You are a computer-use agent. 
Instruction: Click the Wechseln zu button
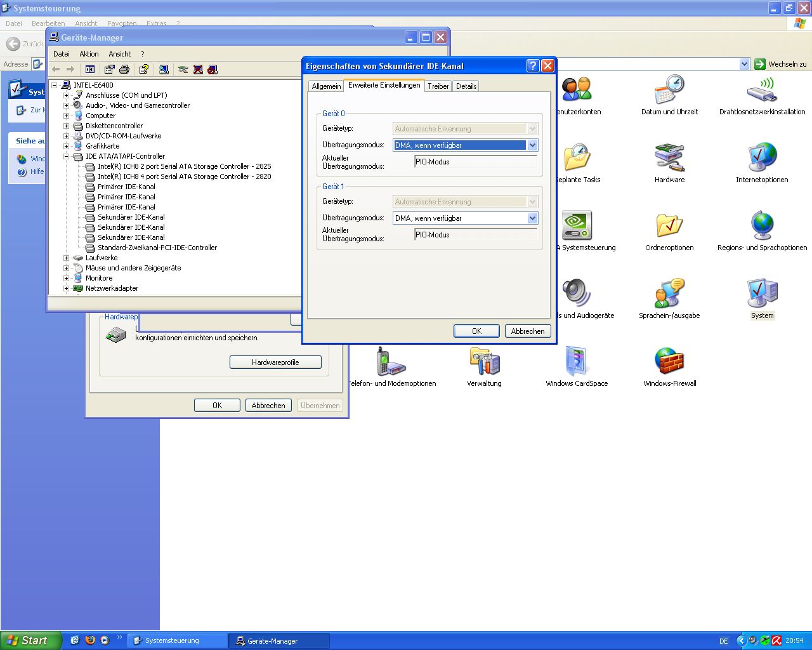pyautogui.click(x=780, y=64)
